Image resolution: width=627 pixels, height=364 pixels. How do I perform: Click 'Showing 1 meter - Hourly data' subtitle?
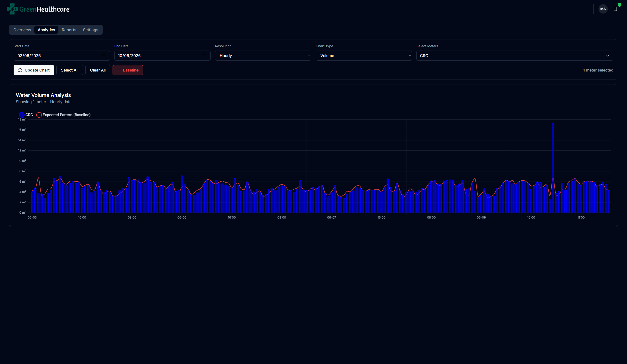43,102
